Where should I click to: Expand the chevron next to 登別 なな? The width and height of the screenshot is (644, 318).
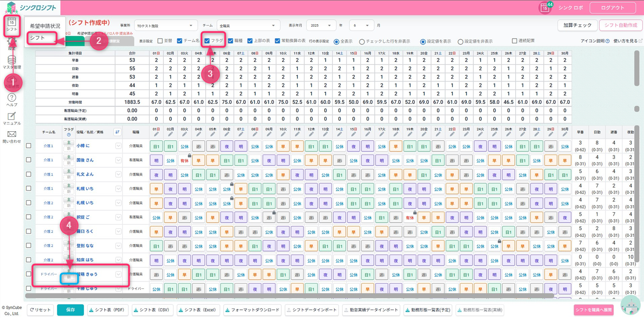(118, 245)
